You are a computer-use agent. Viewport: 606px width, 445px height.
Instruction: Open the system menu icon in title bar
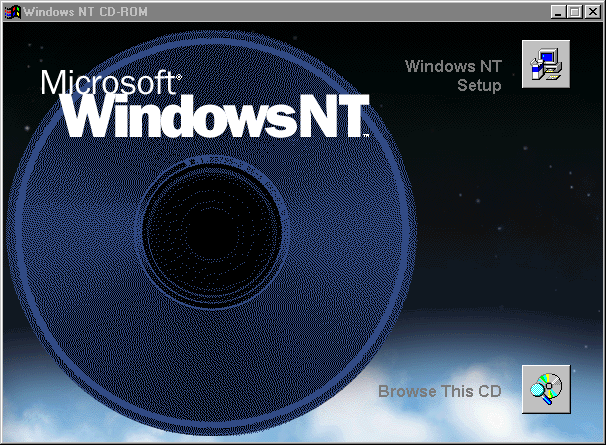coord(11,10)
